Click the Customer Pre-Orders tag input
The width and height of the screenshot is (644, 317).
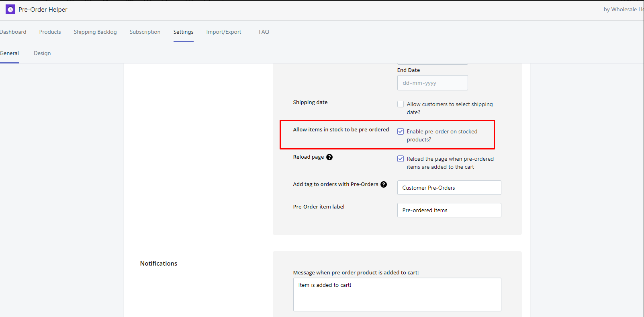coord(449,188)
